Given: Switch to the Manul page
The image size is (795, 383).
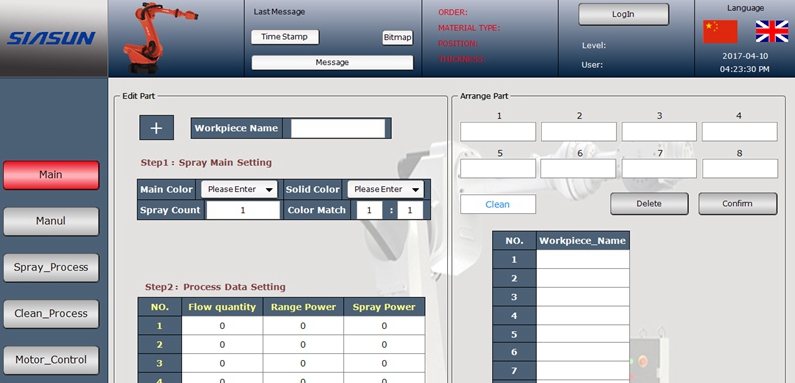Looking at the screenshot, I should coord(51,221).
